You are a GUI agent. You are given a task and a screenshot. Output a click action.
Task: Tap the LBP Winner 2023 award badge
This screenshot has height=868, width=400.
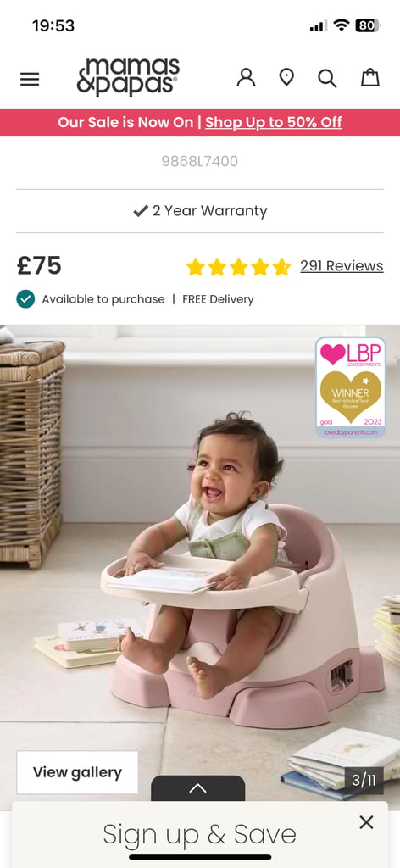[351, 387]
